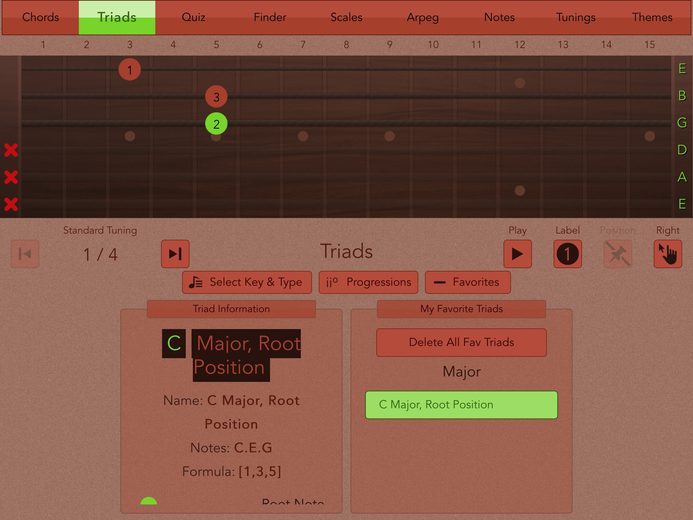693x520 pixels.
Task: Click the muted X on low E string
Action: (11, 205)
